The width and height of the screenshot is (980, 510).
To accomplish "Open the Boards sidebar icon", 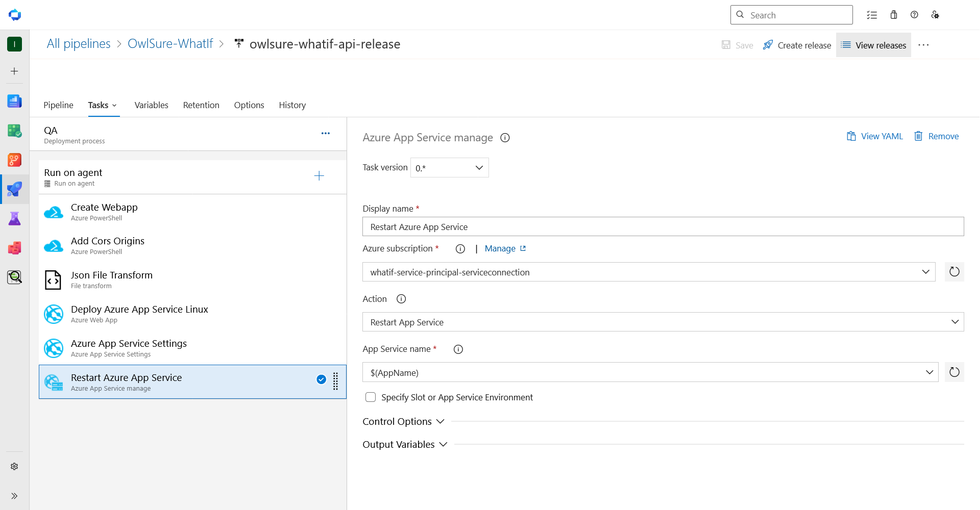I will [x=14, y=131].
